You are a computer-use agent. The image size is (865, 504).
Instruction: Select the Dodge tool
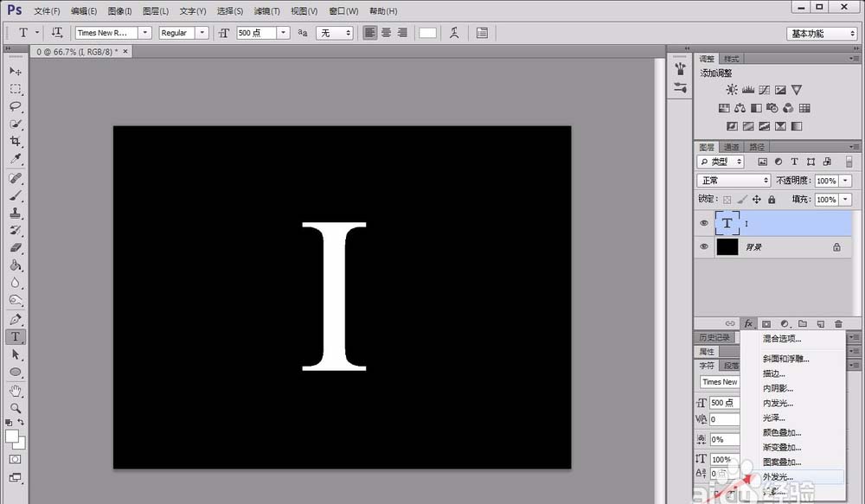pyautogui.click(x=16, y=301)
